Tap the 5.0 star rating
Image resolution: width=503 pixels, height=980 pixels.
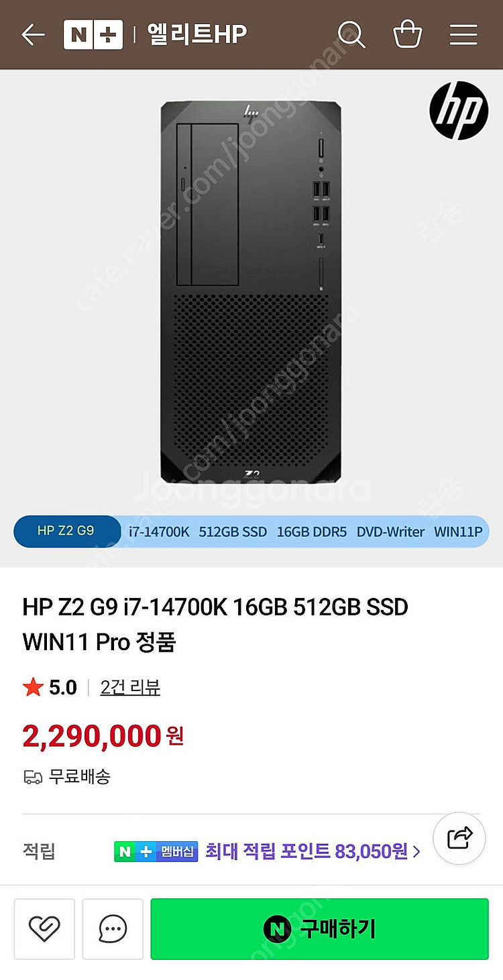(50, 688)
